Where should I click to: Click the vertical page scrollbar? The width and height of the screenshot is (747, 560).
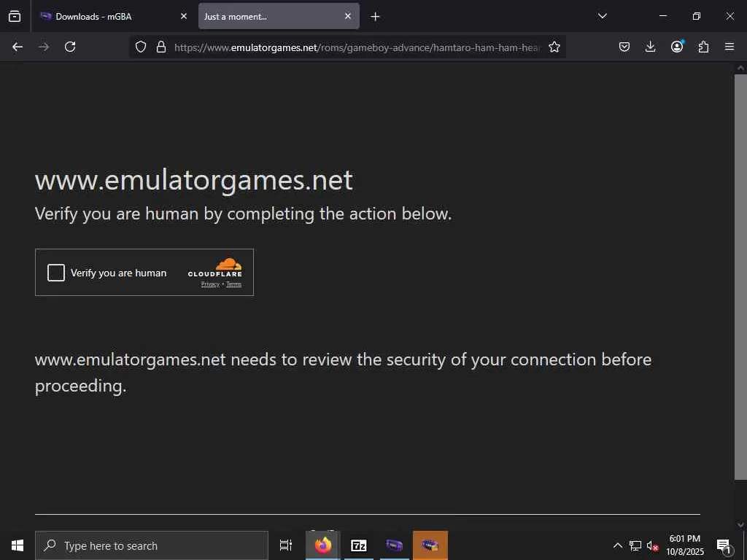coord(740,276)
